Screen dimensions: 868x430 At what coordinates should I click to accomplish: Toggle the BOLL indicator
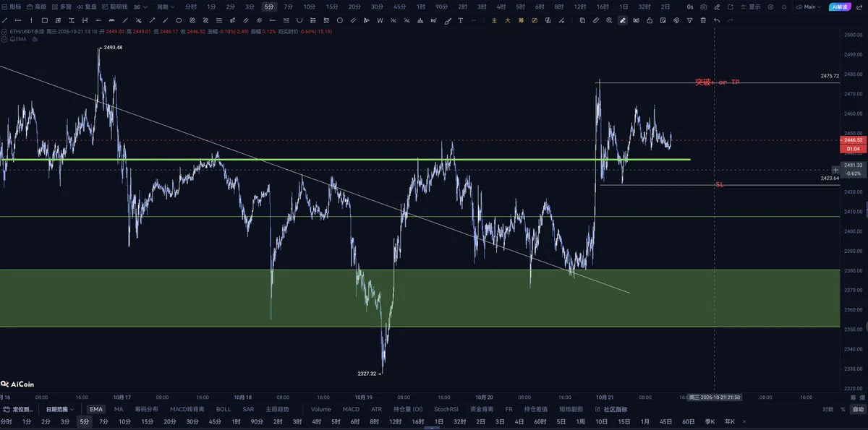coord(224,409)
